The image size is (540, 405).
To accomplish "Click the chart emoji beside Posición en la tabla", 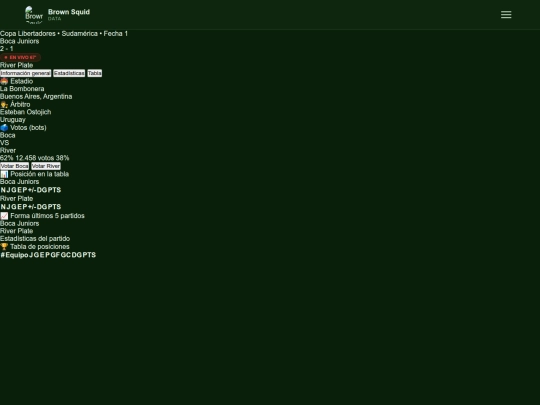I will click(4, 174).
